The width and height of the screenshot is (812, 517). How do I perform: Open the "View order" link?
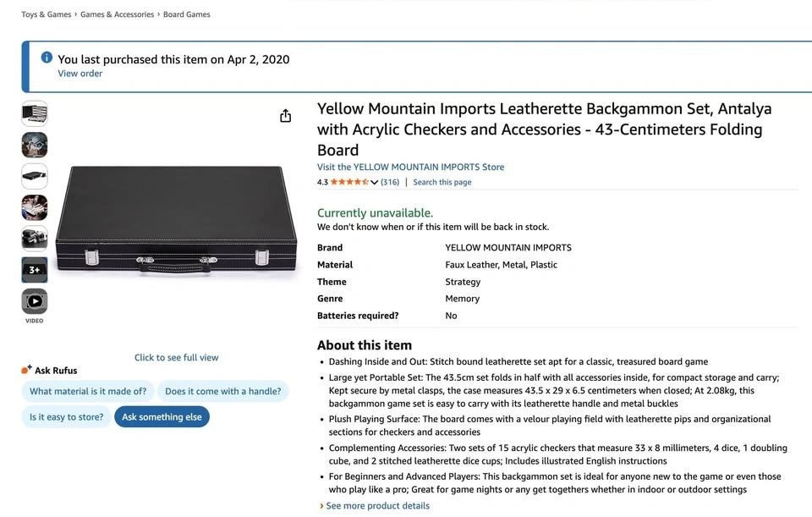point(80,74)
